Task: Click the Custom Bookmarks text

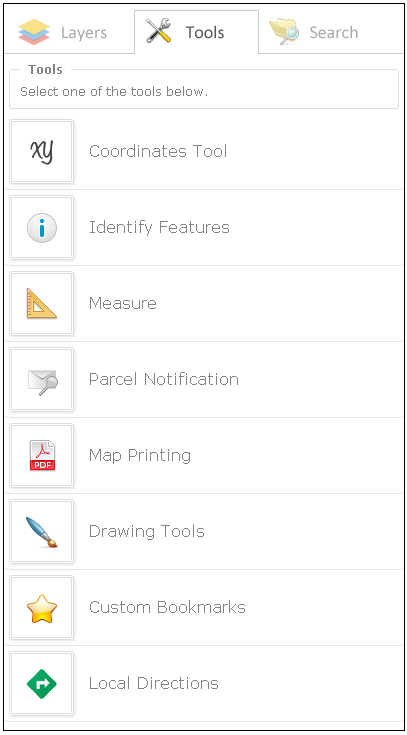Action: tap(167, 607)
